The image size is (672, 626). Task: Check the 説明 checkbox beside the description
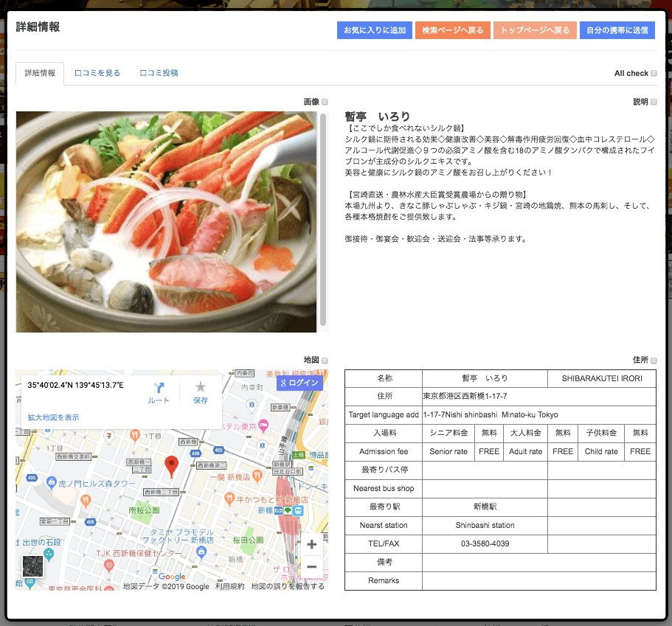654,102
